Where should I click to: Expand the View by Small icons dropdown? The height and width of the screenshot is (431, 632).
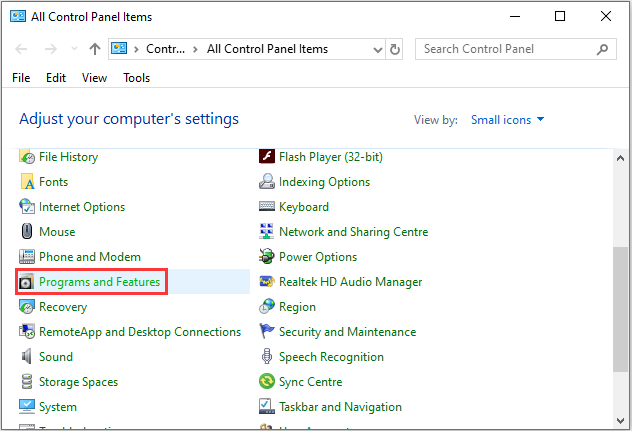tap(508, 120)
